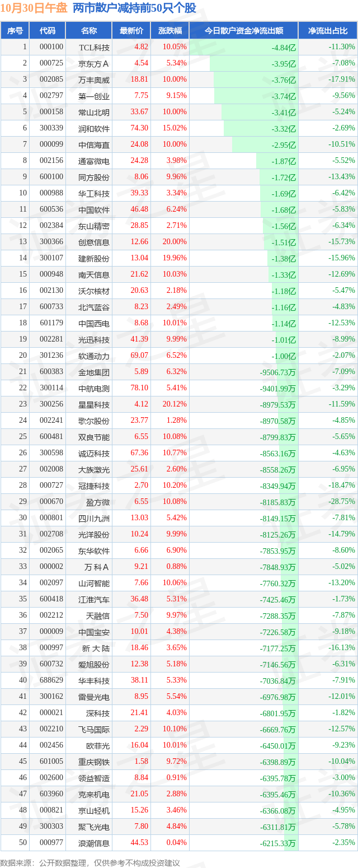
Task: Click stock name 同方股份
Action: pos(94,177)
